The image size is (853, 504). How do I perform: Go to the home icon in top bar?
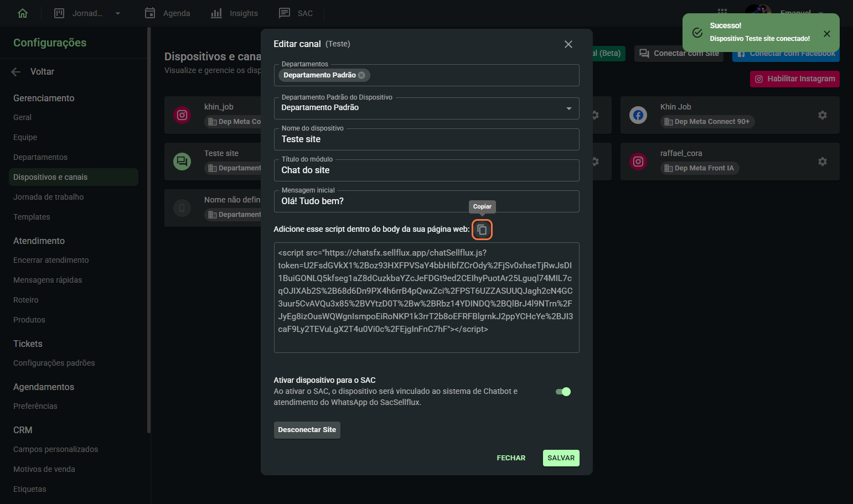tap(23, 13)
